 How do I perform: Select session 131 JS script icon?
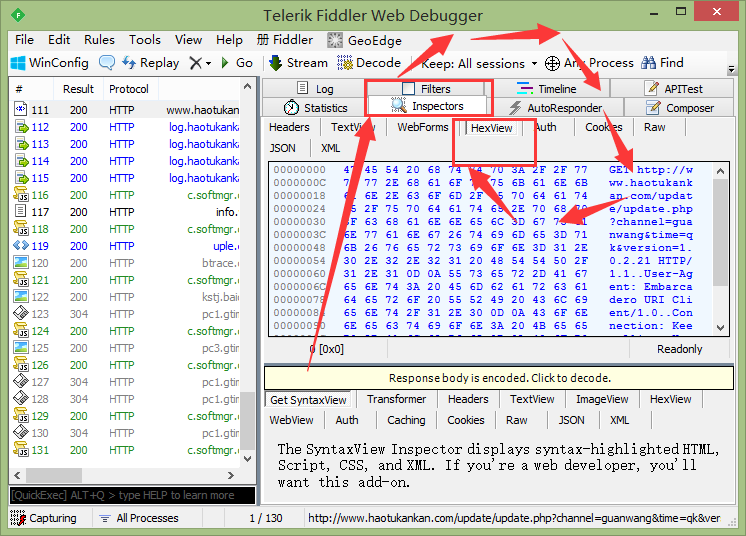[21, 449]
